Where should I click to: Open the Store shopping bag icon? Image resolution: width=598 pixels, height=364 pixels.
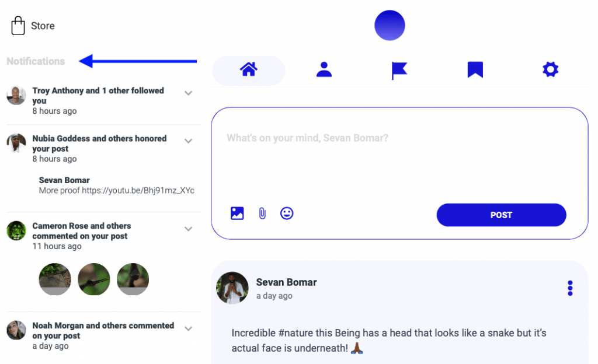click(x=18, y=26)
